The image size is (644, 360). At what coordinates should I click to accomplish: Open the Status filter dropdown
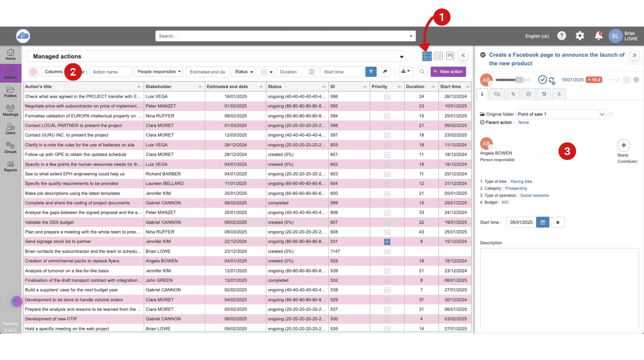(243, 72)
